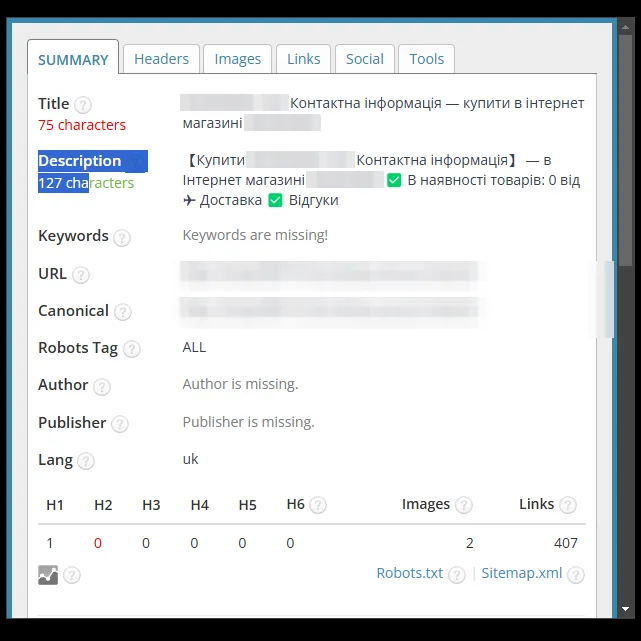This screenshot has width=641, height=641.
Task: Click the '127 characters' description count
Action: point(86,183)
